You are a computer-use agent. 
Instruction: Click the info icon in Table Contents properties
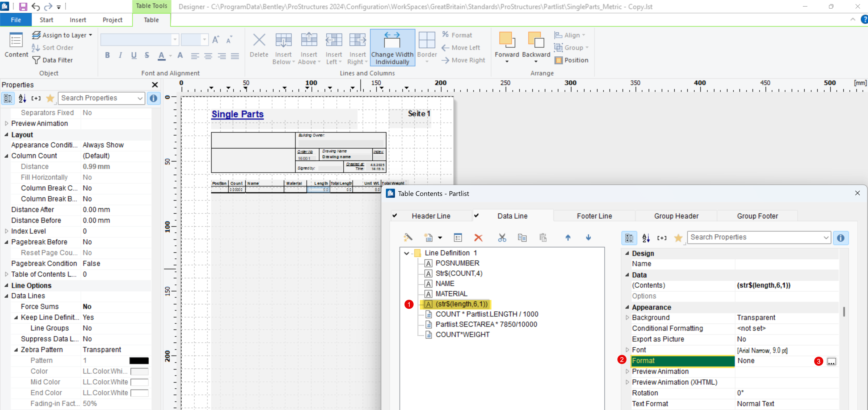pos(841,238)
